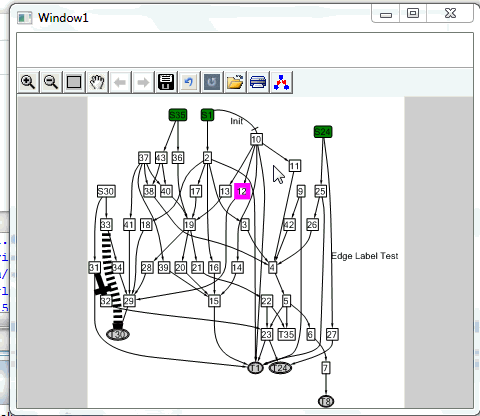
Task: Click graph node S30
Action: pos(106,191)
